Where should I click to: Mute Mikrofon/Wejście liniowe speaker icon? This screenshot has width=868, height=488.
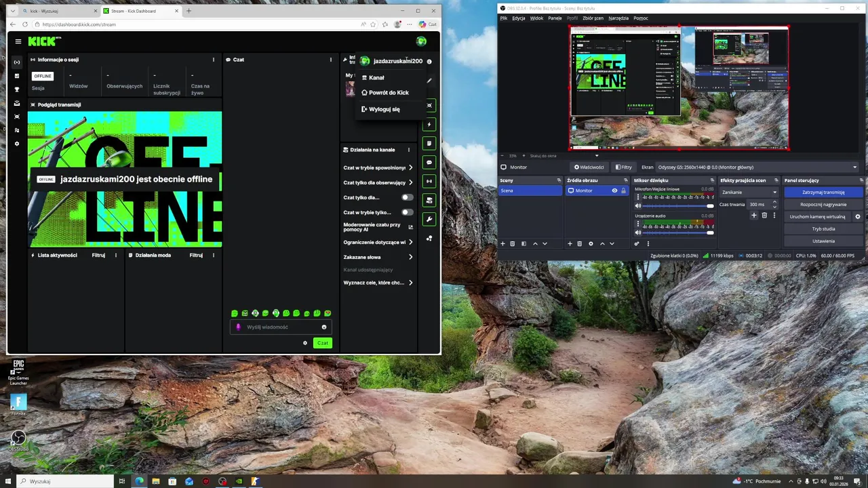coord(637,206)
